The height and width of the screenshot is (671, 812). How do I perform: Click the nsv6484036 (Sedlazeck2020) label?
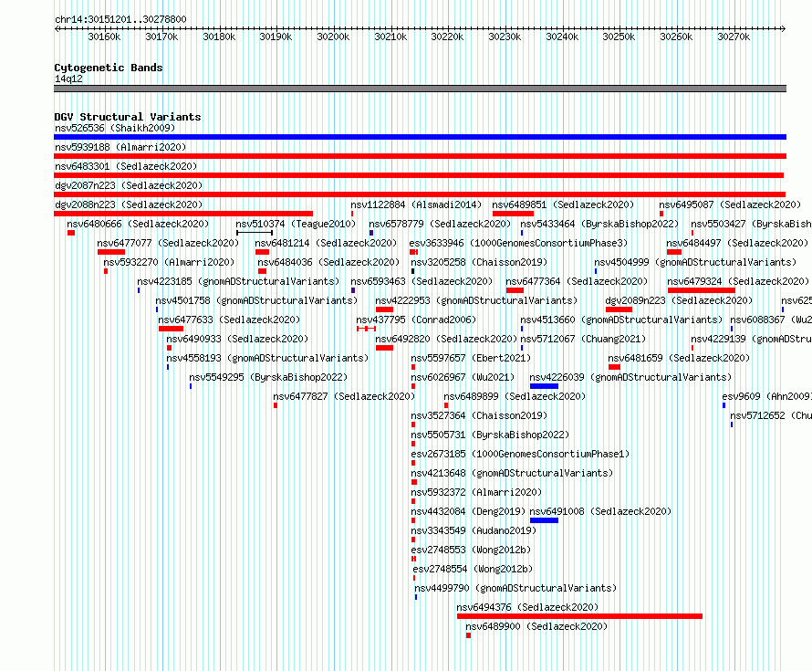pos(328,262)
